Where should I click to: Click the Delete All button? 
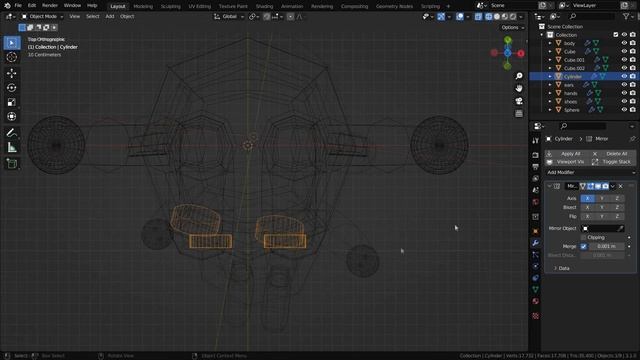pos(613,154)
